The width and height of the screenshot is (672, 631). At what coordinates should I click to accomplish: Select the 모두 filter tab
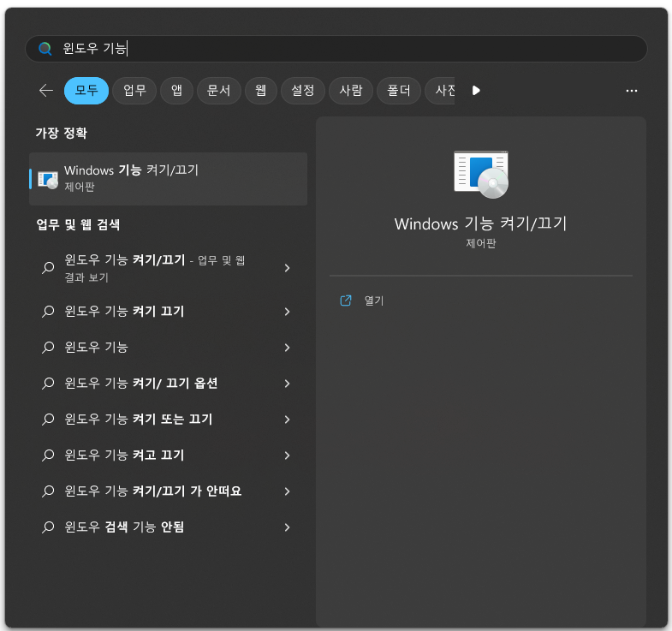pyautogui.click(x=86, y=91)
